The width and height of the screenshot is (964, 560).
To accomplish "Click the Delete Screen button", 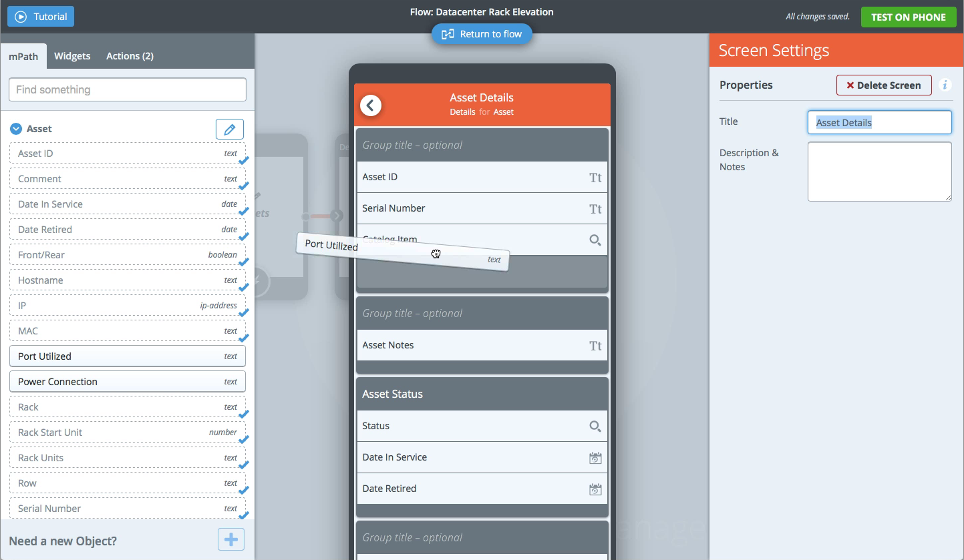I will pos(884,85).
